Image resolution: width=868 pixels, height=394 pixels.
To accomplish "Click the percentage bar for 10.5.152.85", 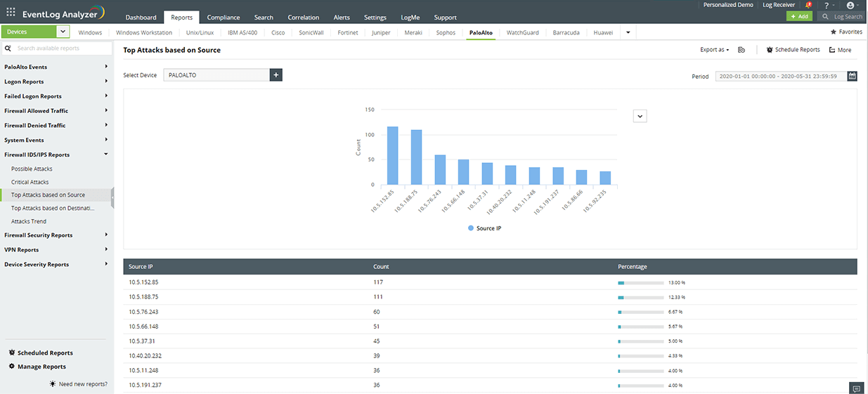I will tap(641, 282).
